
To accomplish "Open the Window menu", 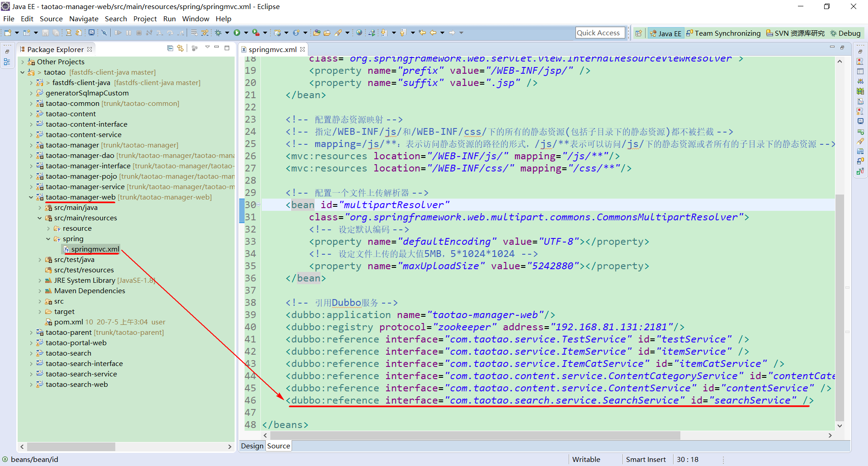I will click(195, 19).
